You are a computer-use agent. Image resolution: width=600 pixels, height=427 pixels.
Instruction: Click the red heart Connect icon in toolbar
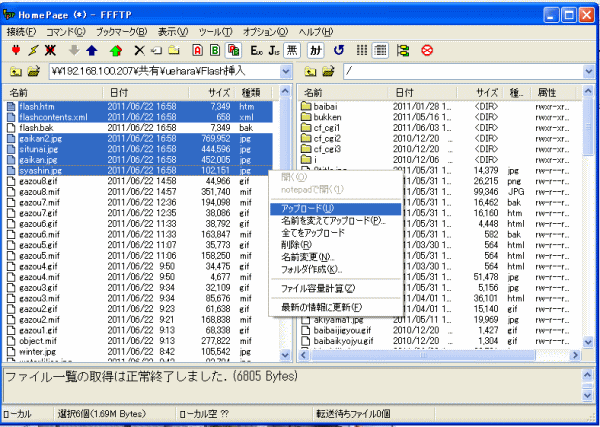[16, 50]
